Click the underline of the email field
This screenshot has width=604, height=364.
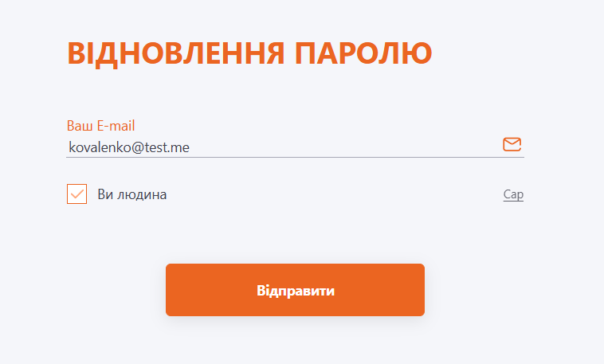click(295, 157)
